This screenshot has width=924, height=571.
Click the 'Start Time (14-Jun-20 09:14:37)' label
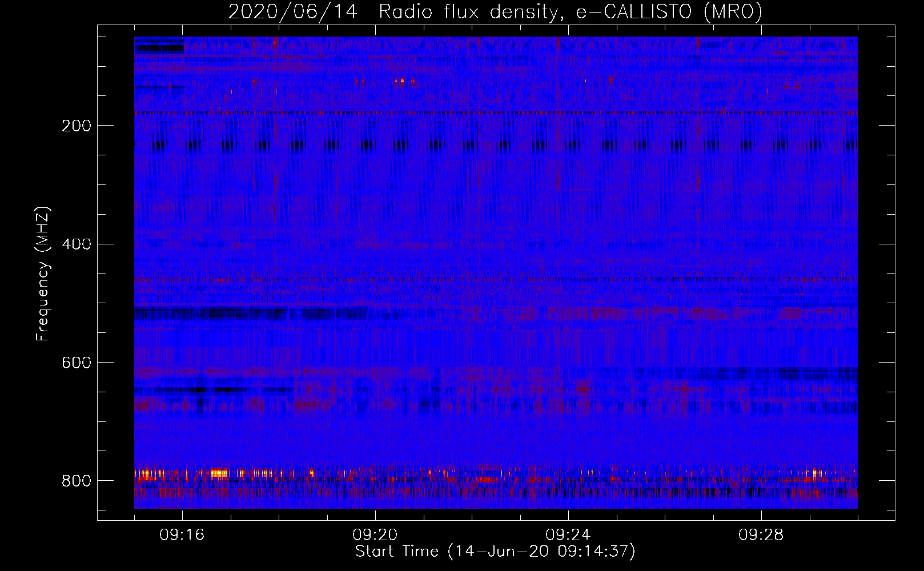pos(495,552)
